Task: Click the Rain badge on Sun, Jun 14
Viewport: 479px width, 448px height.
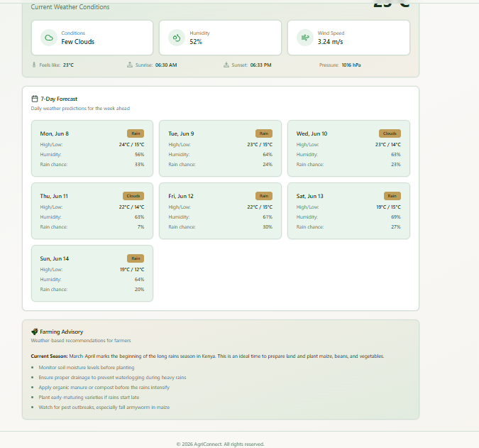Action: 136,258
